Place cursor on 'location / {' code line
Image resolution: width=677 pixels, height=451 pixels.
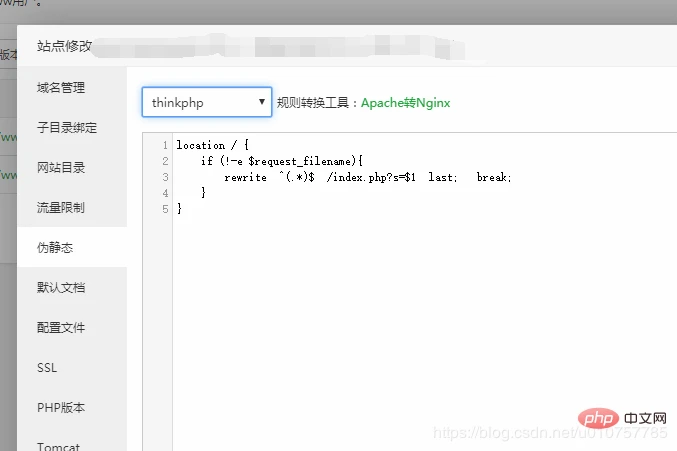(x=212, y=145)
